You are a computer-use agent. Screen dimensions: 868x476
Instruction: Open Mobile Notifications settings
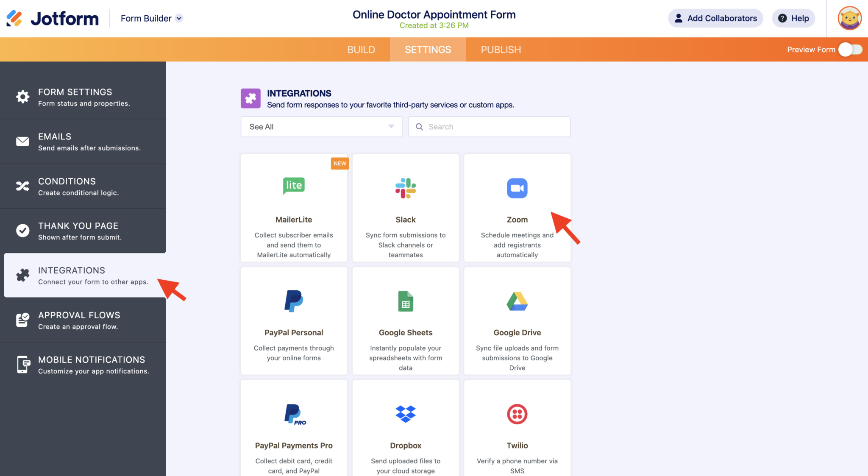click(x=22, y=365)
